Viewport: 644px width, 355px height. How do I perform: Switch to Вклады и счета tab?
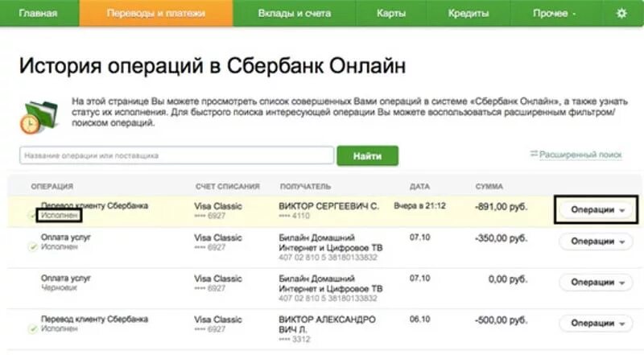pos(295,13)
